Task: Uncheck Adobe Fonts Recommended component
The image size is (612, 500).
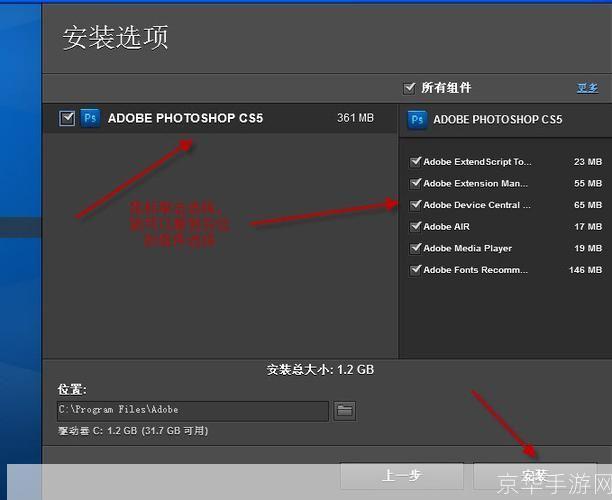Action: click(x=415, y=270)
